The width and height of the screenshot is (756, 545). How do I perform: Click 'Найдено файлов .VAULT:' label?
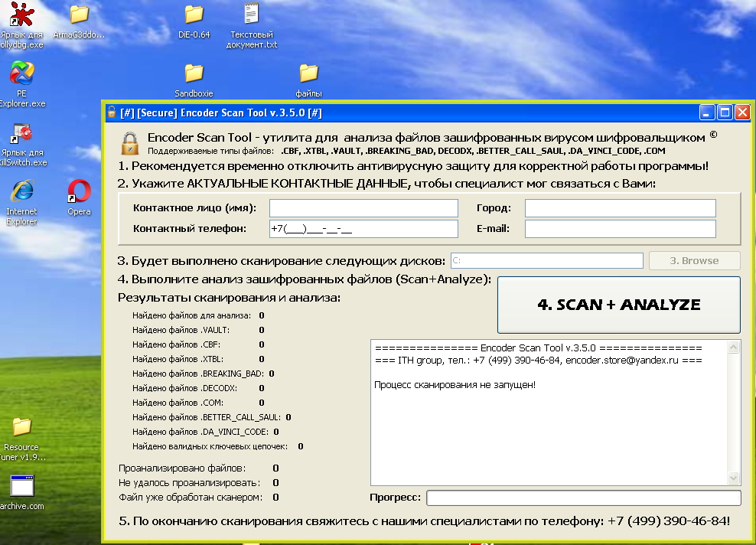click(181, 330)
